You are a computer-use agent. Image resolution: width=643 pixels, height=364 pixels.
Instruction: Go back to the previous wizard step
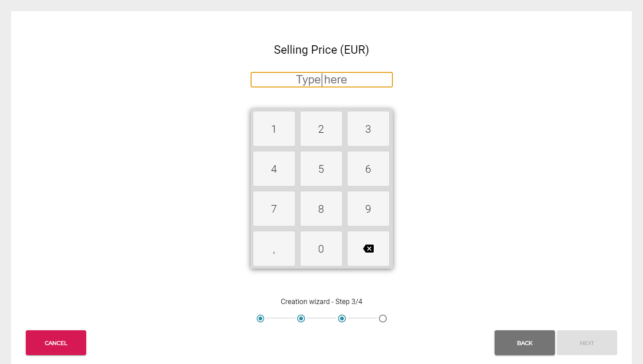(x=524, y=343)
